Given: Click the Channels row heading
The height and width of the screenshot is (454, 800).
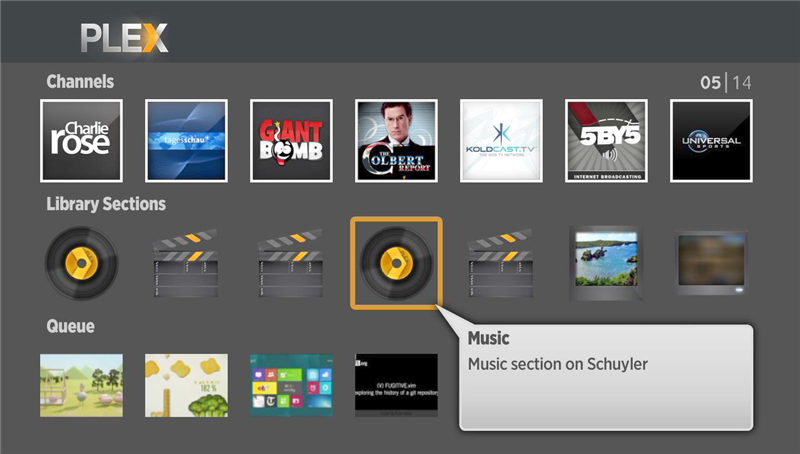Looking at the screenshot, I should tap(80, 82).
